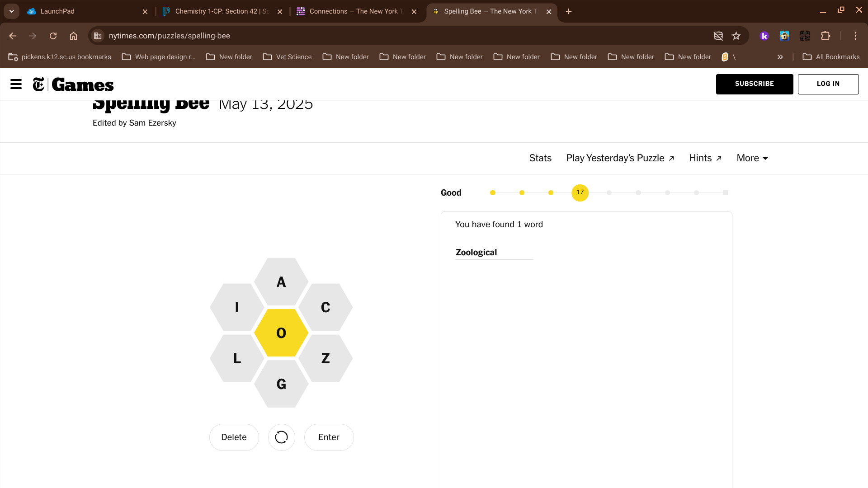Open the tab search dropdown

[x=12, y=11]
